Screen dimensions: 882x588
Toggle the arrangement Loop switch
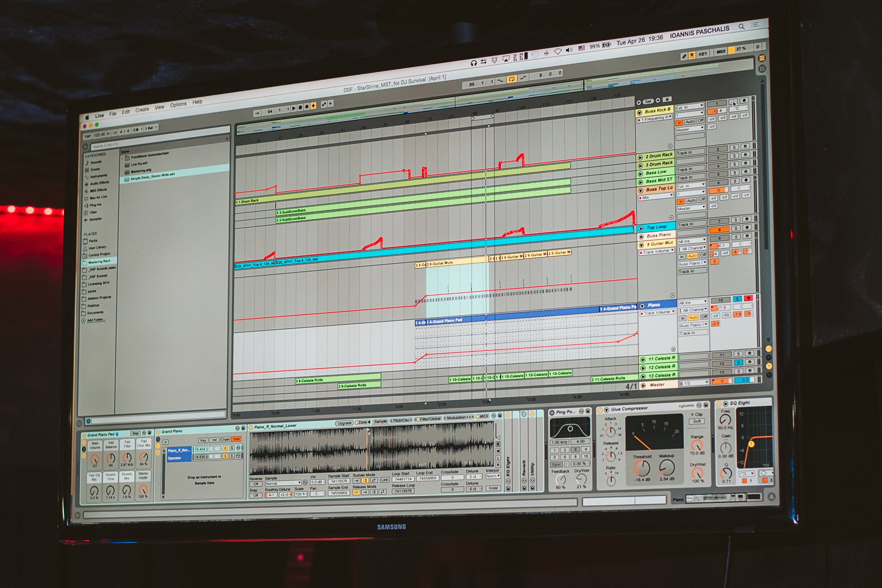511,79
